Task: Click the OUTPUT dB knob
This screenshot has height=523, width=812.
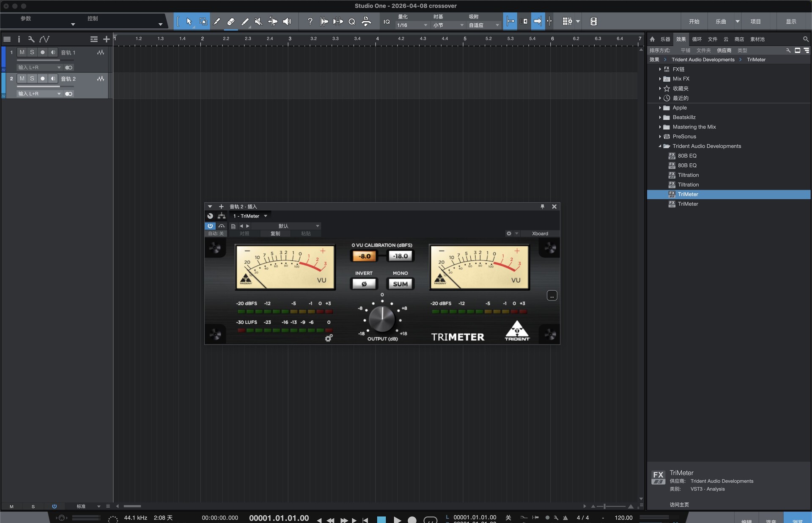Action: [381, 319]
